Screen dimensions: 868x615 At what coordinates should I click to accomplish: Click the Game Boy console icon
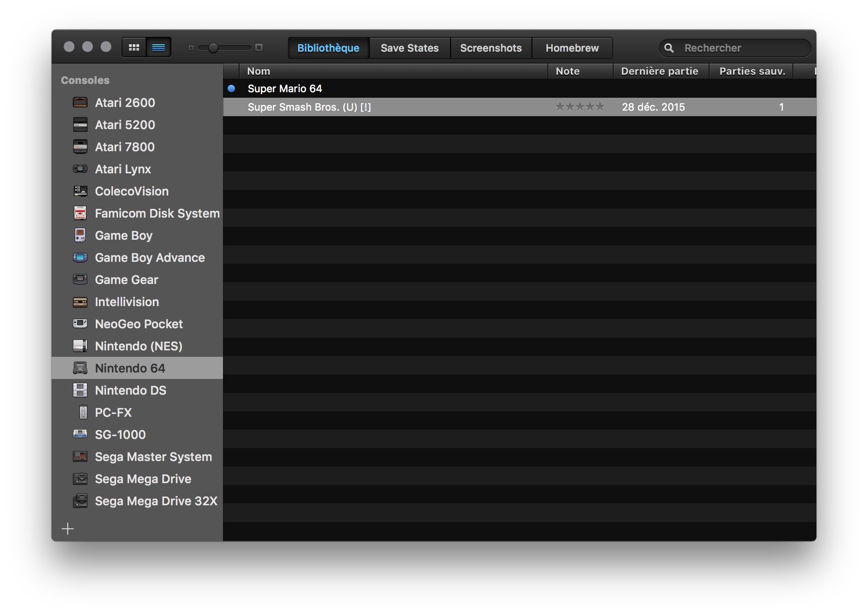pyautogui.click(x=80, y=235)
